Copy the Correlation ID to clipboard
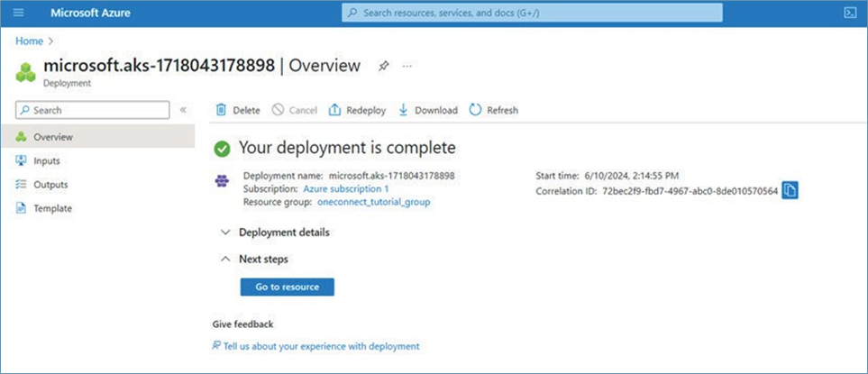This screenshot has width=868, height=374. [x=790, y=190]
